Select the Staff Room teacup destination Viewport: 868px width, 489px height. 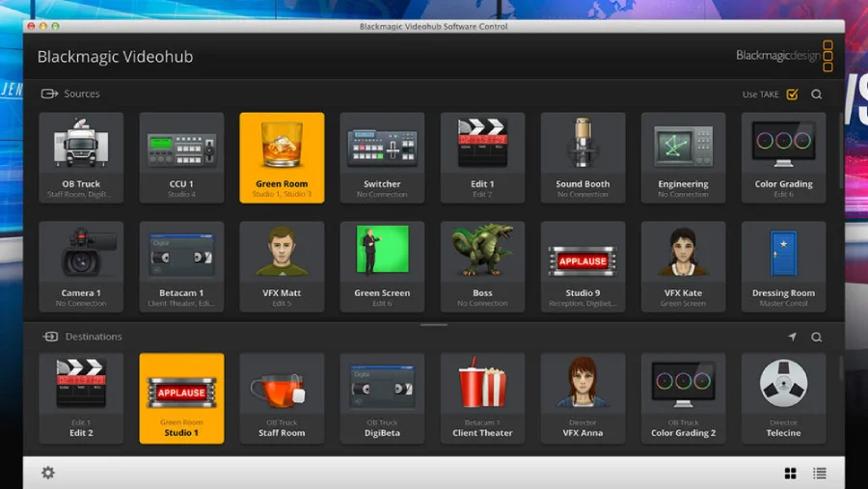coord(282,397)
